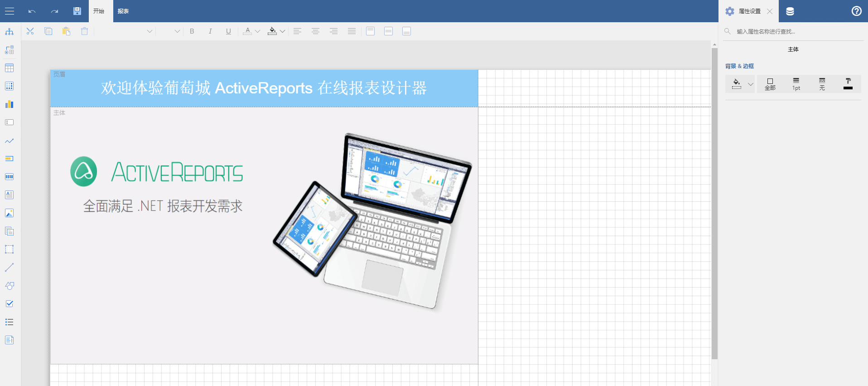868x386 pixels.
Task: Select the List control
Action: 9,322
